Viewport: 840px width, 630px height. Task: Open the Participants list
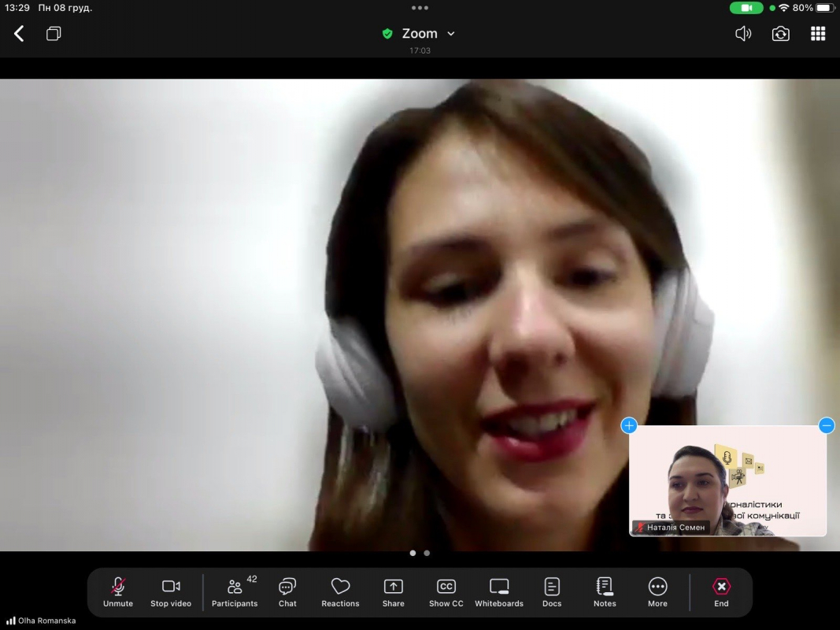click(x=235, y=592)
